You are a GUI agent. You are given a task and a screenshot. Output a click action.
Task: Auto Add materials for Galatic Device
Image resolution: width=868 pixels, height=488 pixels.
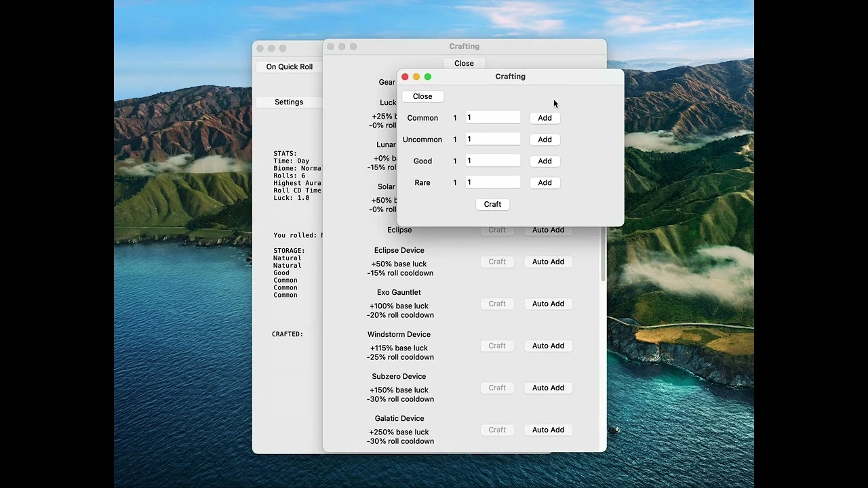[x=548, y=430]
